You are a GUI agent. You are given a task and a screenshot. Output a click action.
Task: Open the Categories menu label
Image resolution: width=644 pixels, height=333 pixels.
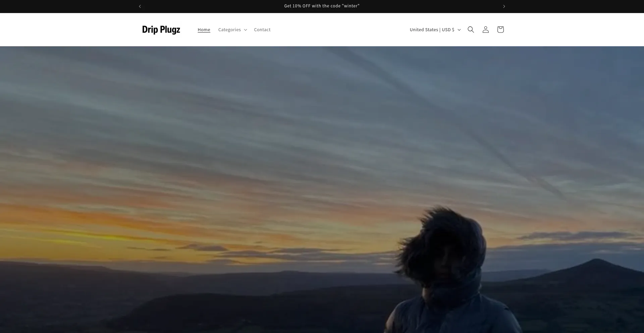click(229, 30)
